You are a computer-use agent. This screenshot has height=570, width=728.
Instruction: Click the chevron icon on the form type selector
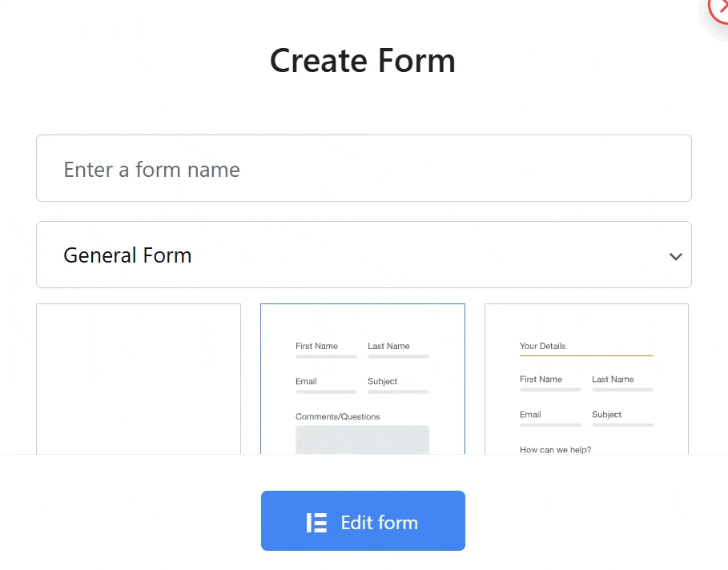point(675,255)
